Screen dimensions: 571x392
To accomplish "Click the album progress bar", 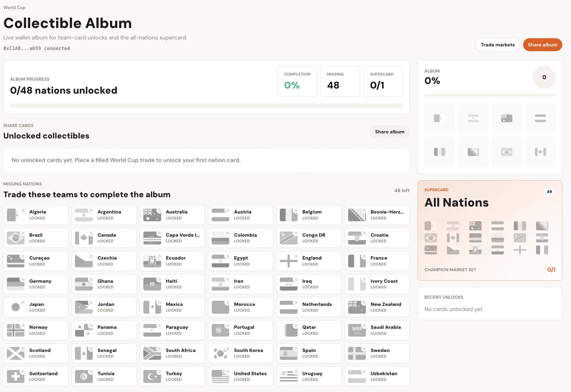I will (x=207, y=105).
